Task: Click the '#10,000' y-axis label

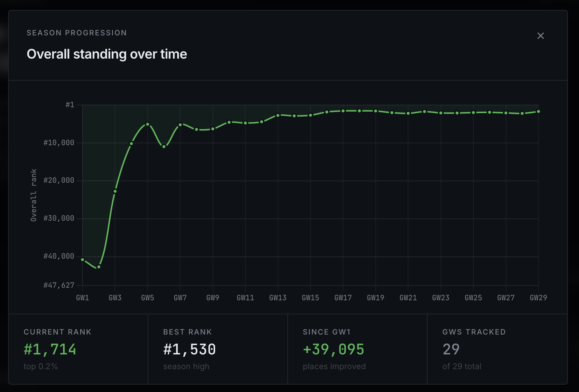Action: click(59, 143)
